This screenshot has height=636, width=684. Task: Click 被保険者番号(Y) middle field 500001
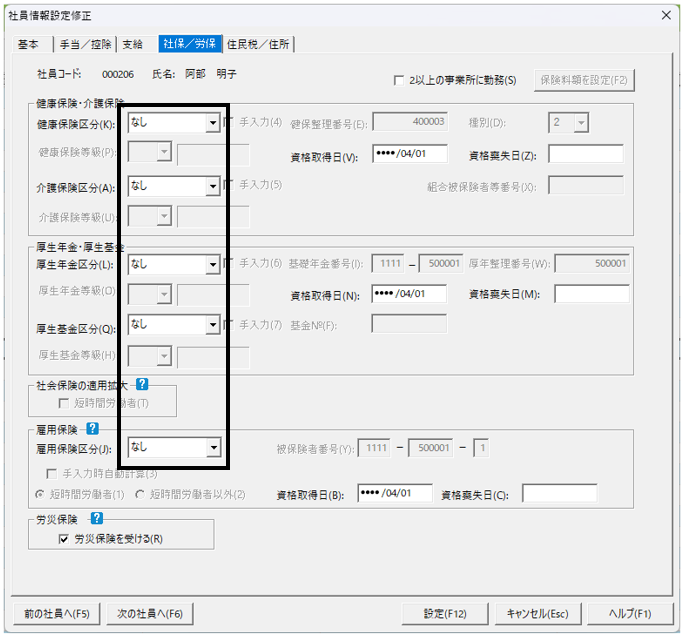pos(431,448)
